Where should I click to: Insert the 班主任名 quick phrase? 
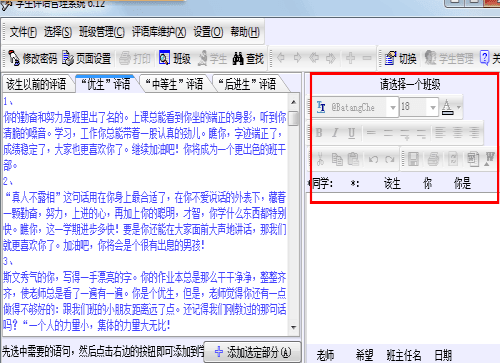click(404, 355)
